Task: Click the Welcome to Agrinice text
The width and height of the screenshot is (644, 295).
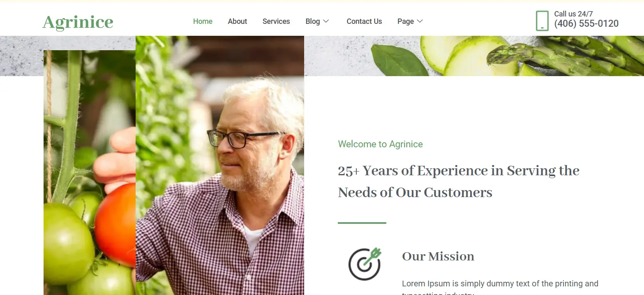Action: point(380,144)
